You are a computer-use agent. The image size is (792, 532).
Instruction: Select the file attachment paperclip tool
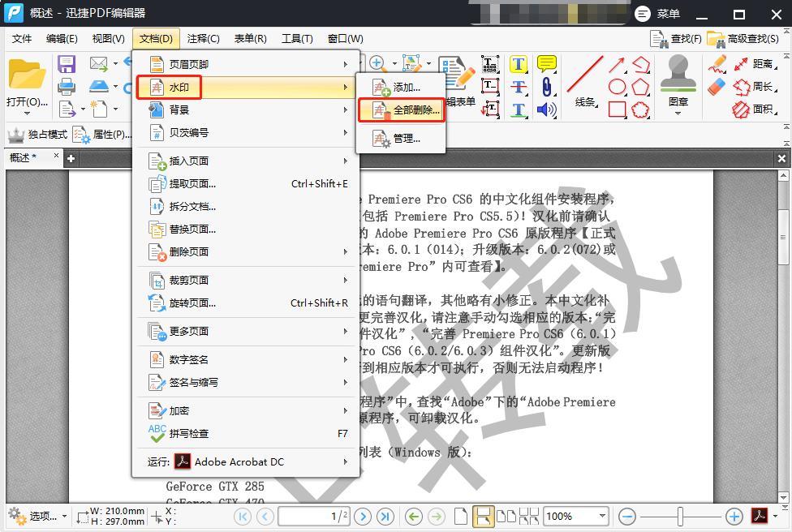point(546,87)
